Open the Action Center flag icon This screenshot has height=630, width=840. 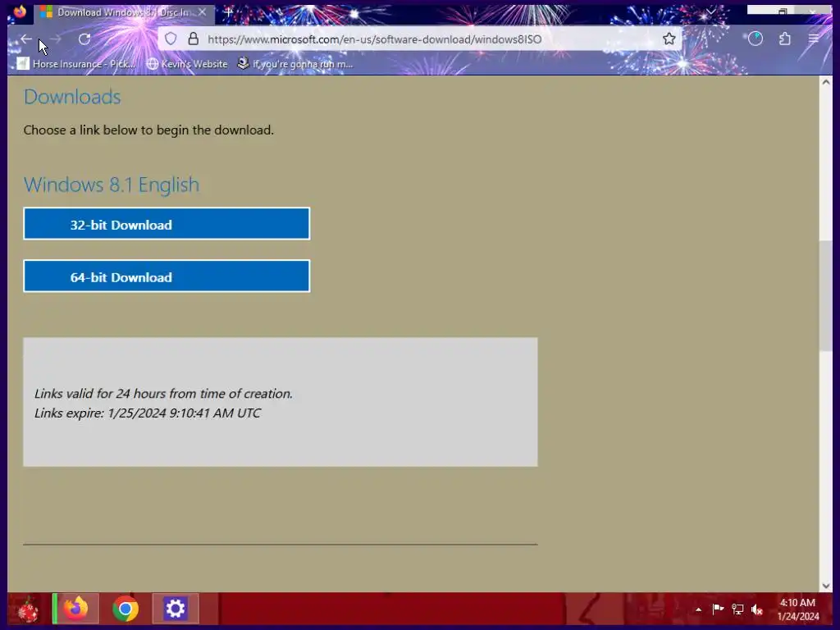coord(718,609)
